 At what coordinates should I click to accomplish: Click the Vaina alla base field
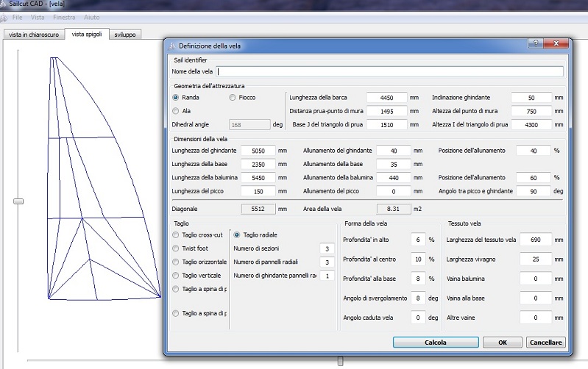coord(536,298)
